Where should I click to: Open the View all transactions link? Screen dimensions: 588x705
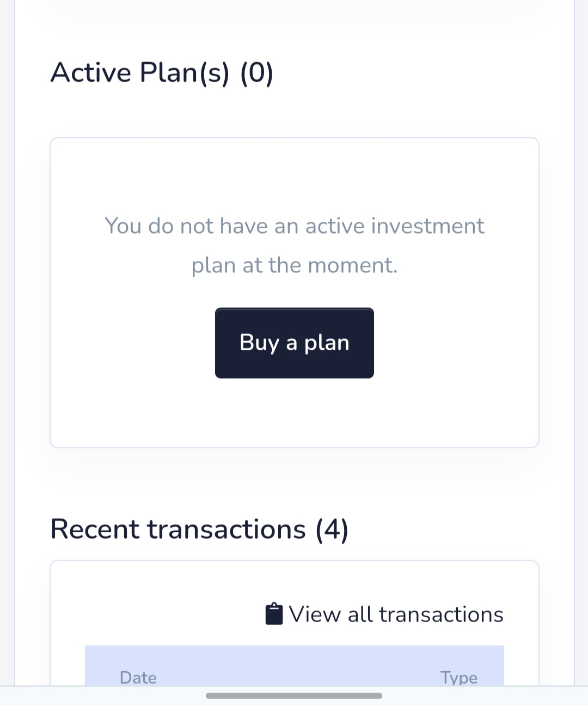coord(396,615)
